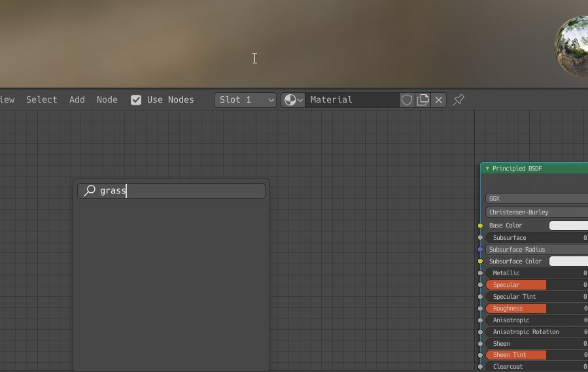Image resolution: width=588 pixels, height=372 pixels.
Task: Click the Subsurface Color input socket
Action: click(x=480, y=262)
